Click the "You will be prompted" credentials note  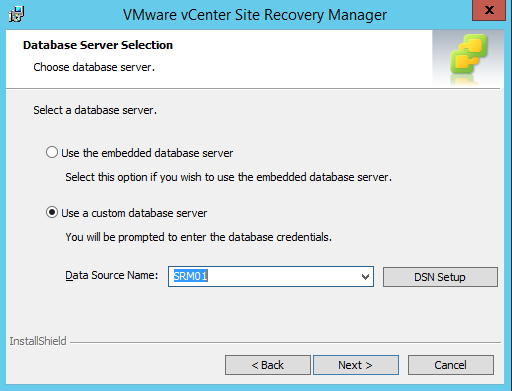point(199,237)
